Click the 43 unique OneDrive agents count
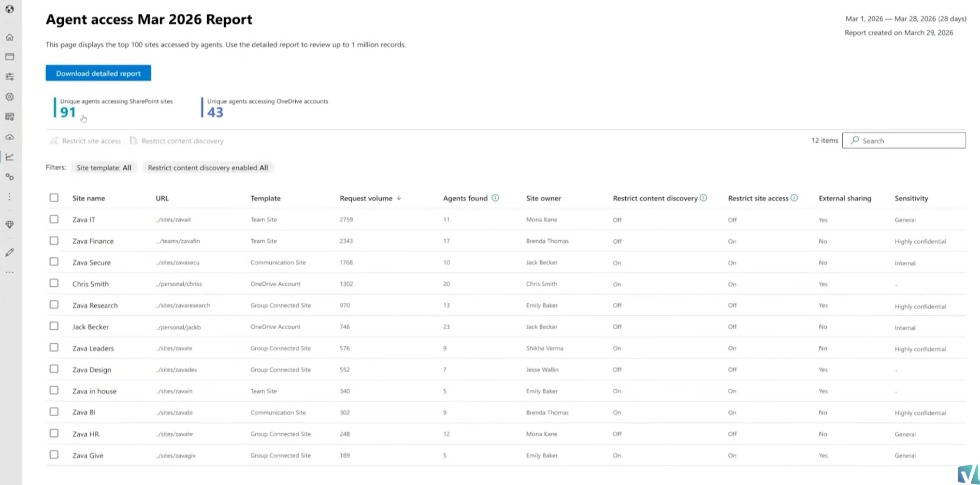980x485 pixels. click(215, 112)
